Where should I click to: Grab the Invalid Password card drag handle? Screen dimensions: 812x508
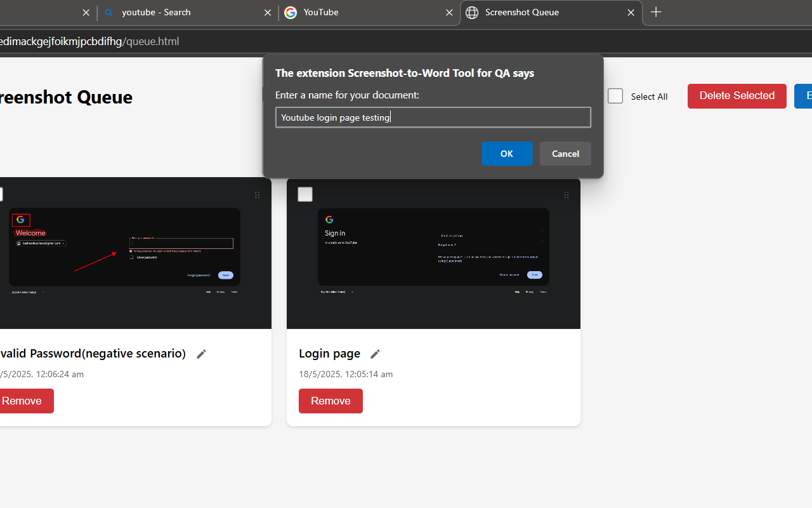coord(257,195)
